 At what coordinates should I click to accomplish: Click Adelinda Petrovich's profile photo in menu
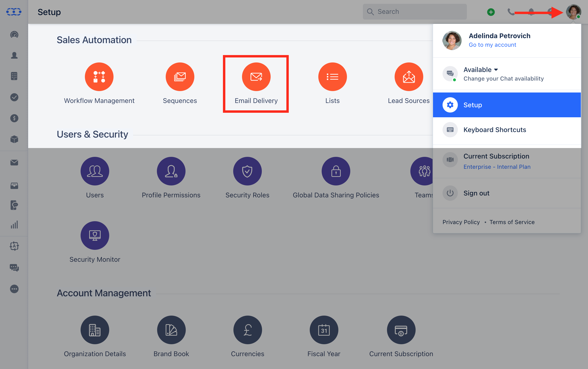tap(452, 41)
